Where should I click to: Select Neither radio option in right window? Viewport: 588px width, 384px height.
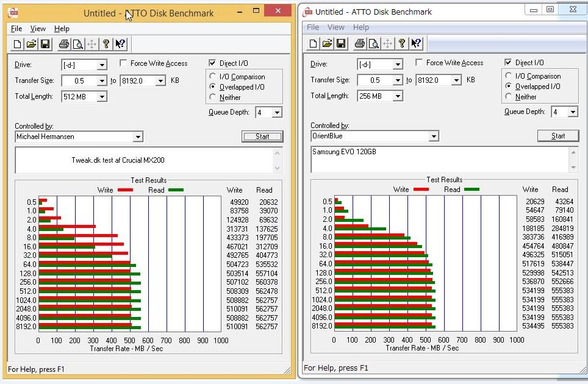(508, 97)
